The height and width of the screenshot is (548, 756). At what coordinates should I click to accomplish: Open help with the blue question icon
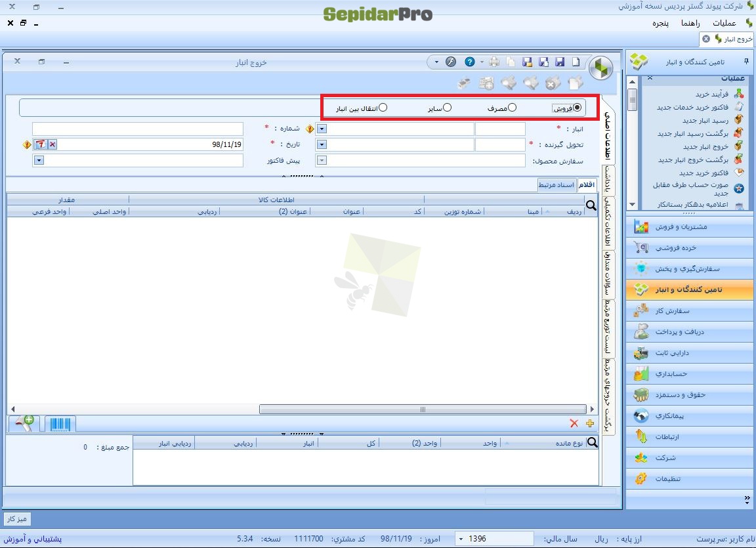tap(470, 62)
